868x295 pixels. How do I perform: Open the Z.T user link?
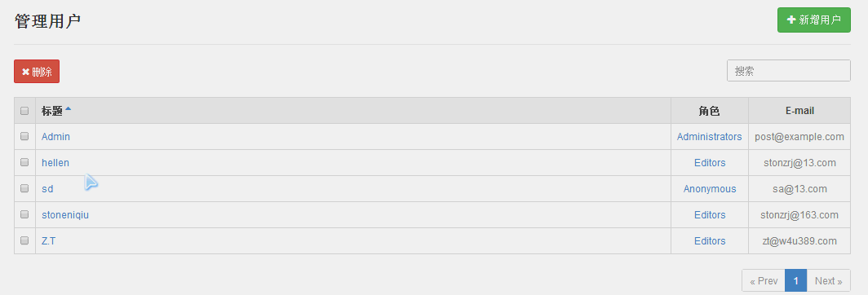click(49, 240)
